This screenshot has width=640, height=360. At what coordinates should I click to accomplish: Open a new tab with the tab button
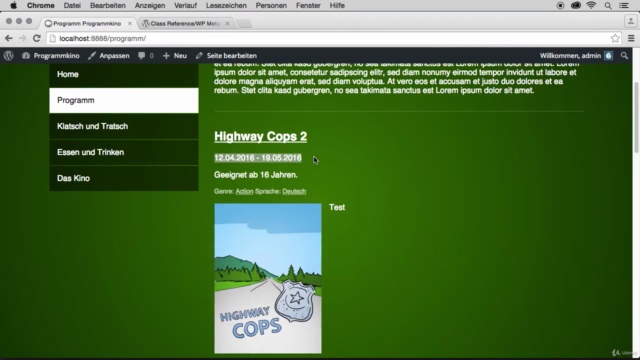244,23
